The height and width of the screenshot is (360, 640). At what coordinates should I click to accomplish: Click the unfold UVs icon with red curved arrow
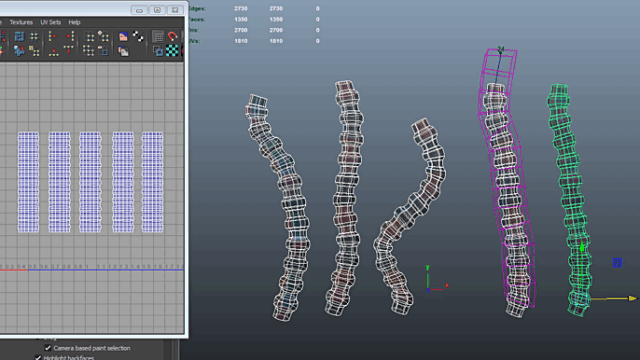[19, 51]
